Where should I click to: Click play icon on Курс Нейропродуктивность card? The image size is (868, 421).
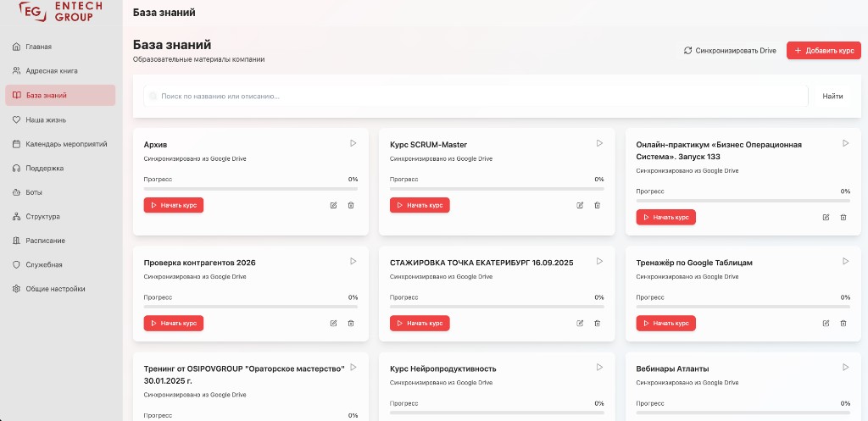[599, 368]
